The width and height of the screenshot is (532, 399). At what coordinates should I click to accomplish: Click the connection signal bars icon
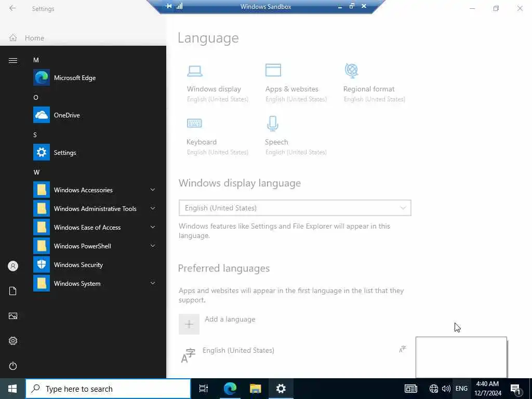click(x=179, y=6)
